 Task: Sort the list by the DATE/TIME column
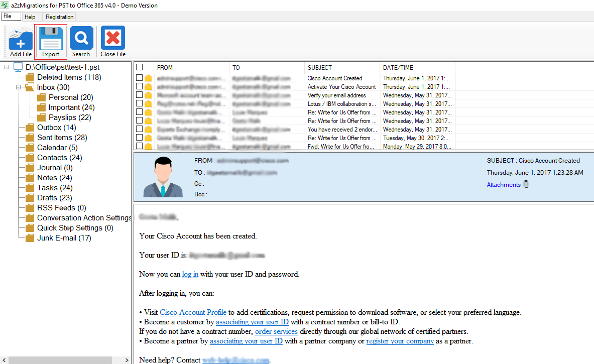click(417, 67)
